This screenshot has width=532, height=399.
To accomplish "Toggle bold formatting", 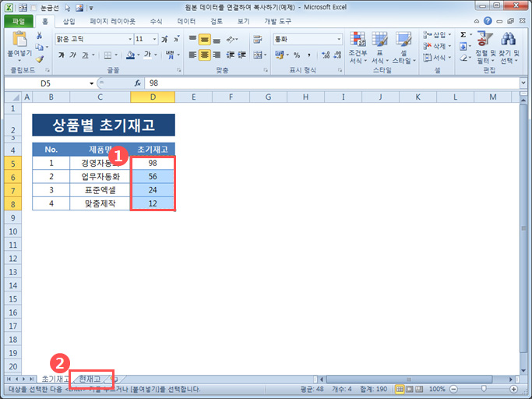I will (x=62, y=55).
